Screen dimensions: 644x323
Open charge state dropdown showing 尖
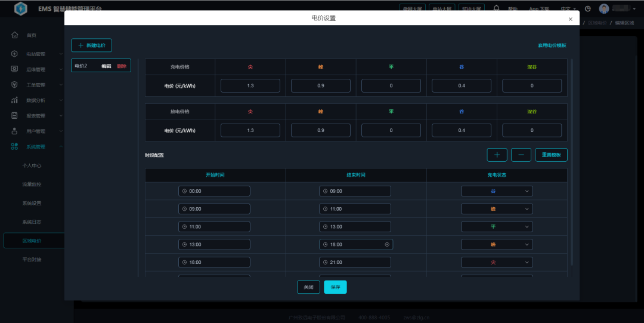496,262
